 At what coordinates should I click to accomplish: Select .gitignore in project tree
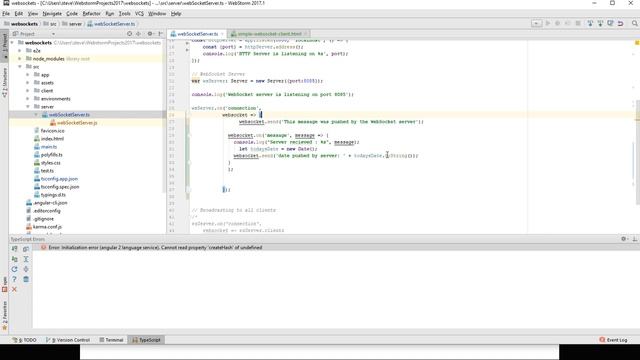click(x=44, y=219)
